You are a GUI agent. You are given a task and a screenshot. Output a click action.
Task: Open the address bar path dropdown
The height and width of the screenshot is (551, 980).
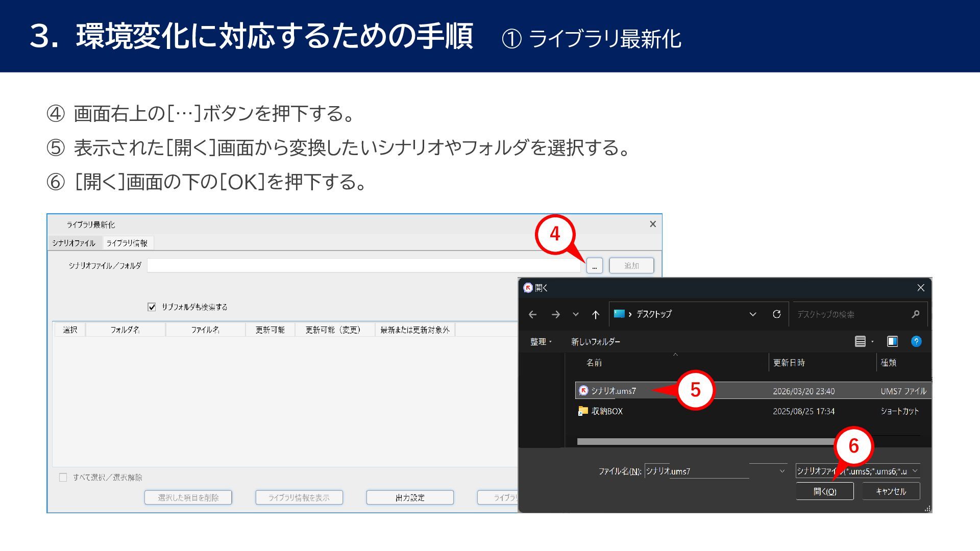pos(752,314)
